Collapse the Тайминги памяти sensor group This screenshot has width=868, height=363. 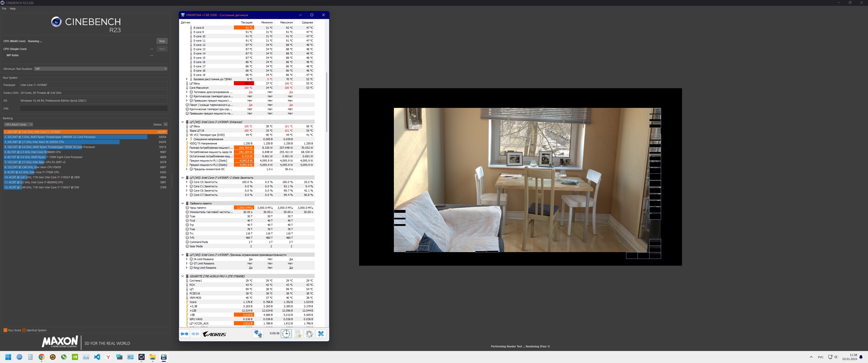click(183, 203)
